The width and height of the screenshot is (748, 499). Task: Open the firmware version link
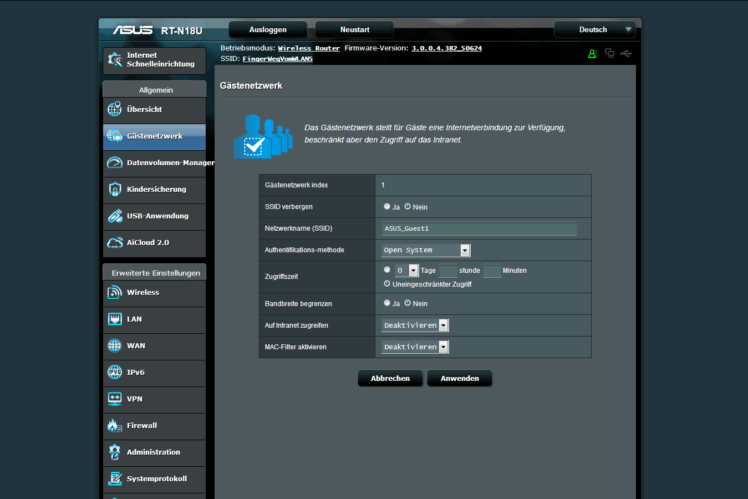[x=447, y=48]
